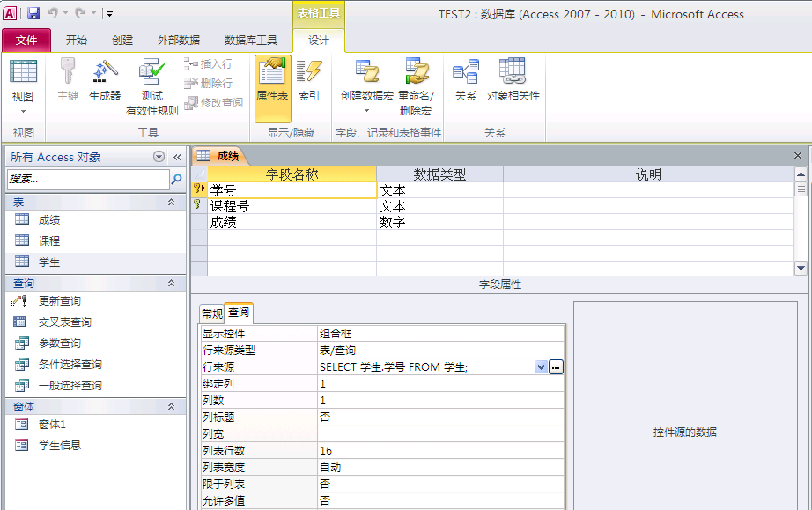
Task: Click the 列表宽度 value 自动
Action: 440,467
